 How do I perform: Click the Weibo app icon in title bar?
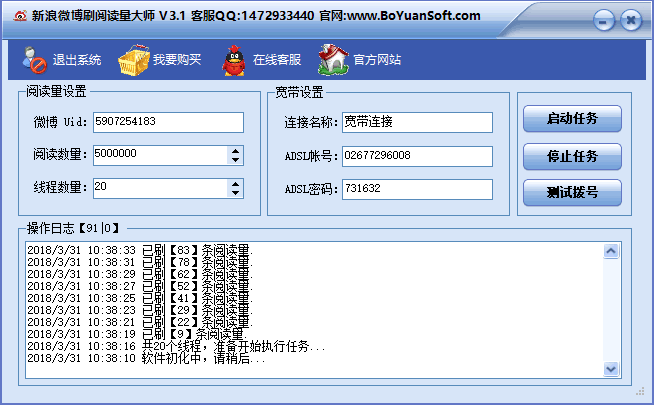pos(20,16)
